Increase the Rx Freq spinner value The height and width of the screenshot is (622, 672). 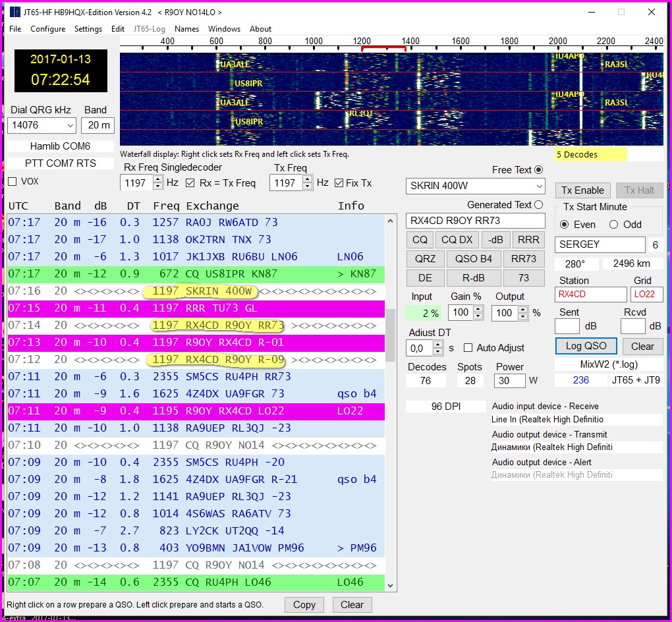tap(157, 179)
